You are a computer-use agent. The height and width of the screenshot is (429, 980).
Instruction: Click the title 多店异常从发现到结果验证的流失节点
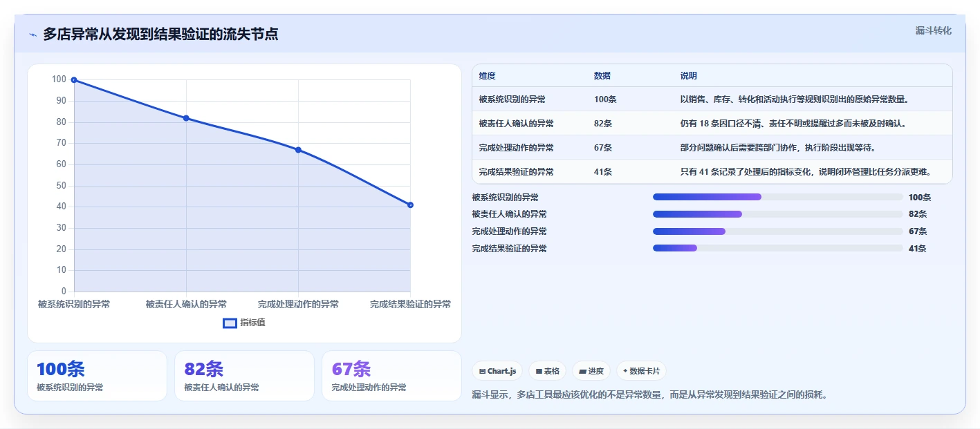coord(160,34)
